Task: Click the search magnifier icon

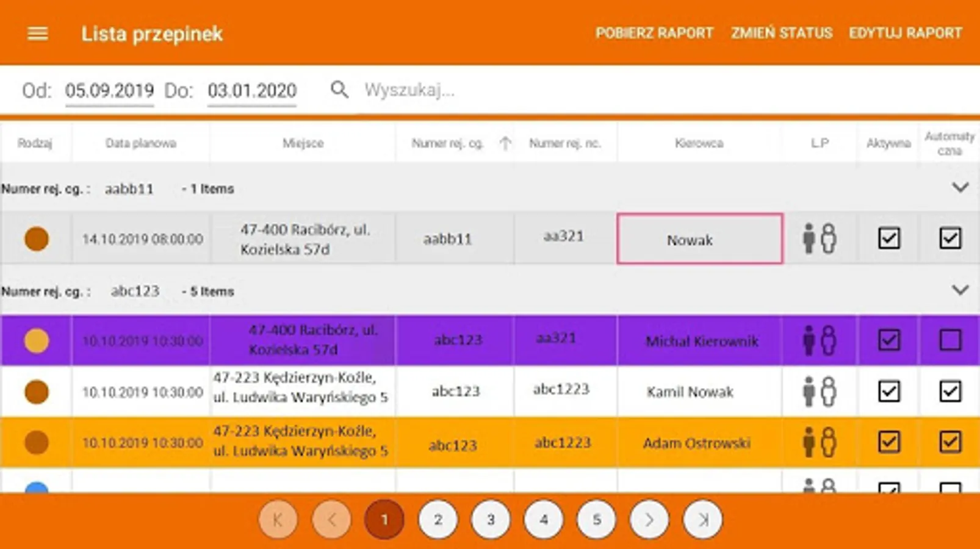Action: click(339, 90)
